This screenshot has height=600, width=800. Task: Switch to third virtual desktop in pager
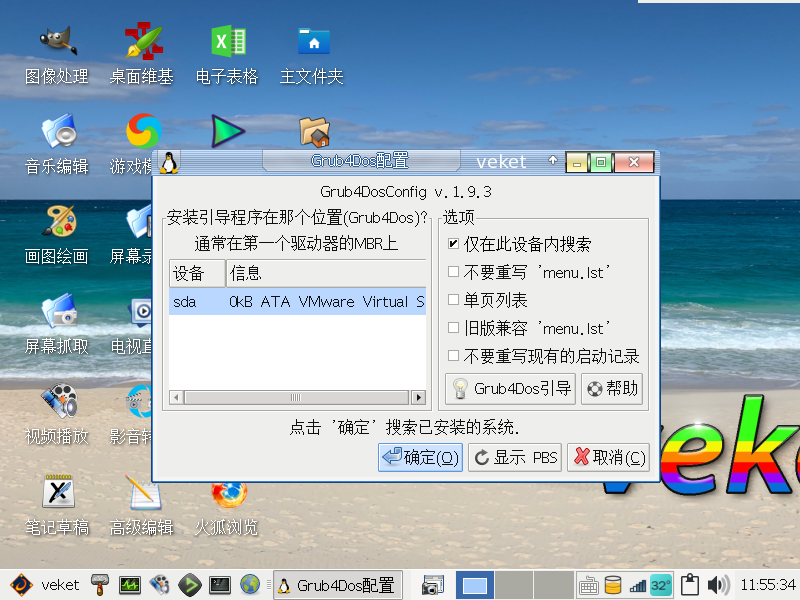554,585
